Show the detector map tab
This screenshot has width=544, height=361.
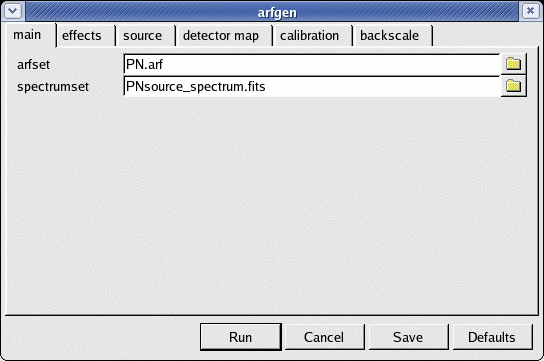(x=221, y=36)
